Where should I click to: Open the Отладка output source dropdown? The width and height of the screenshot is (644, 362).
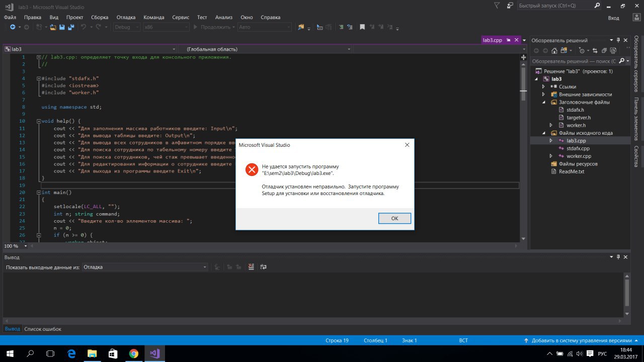click(x=145, y=267)
